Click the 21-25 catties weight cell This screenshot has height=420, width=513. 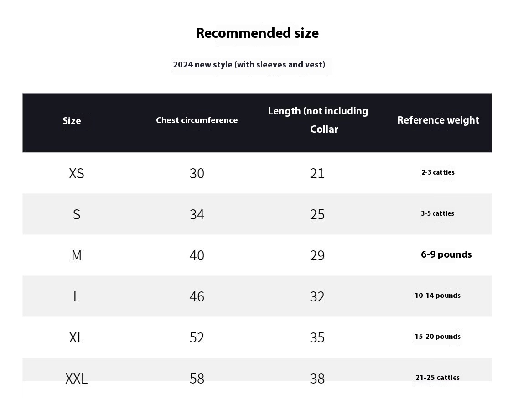click(x=438, y=378)
